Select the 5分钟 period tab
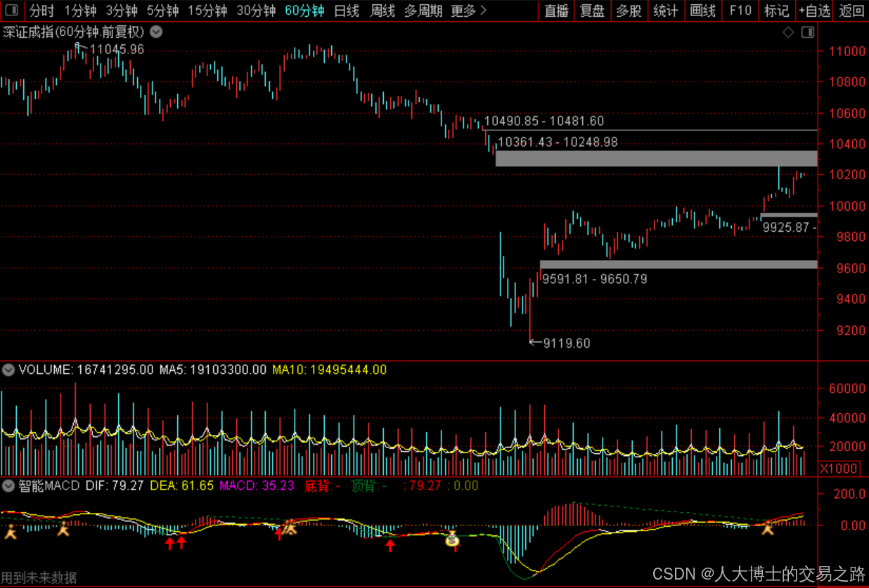Viewport: 869px width, 588px height. coord(162,11)
